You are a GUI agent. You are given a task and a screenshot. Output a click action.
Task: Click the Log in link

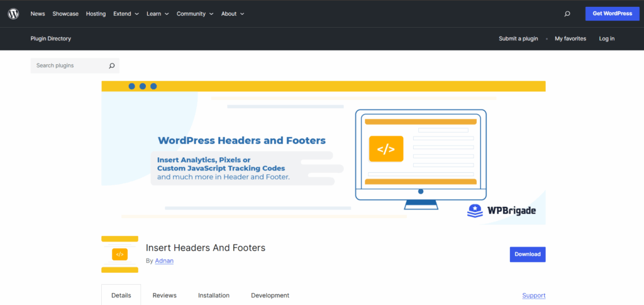click(x=607, y=38)
